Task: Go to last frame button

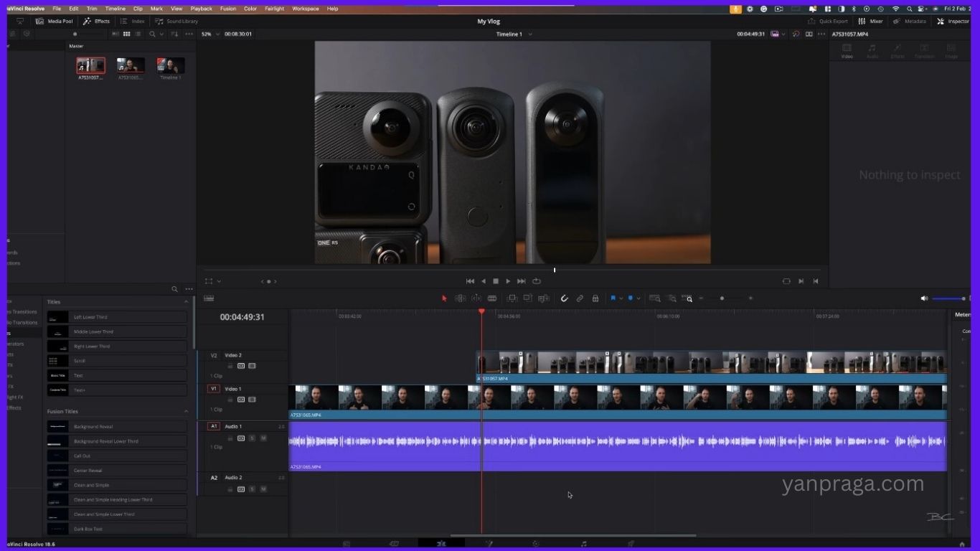Action: tap(522, 281)
